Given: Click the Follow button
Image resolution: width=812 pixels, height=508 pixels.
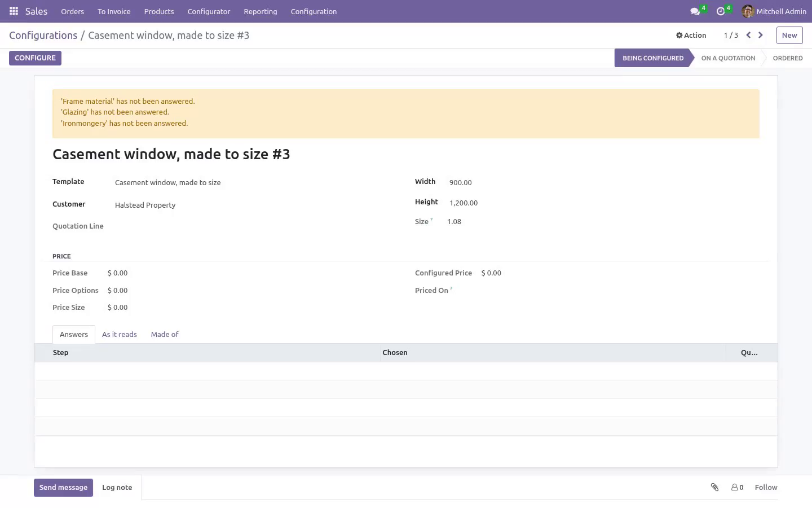Looking at the screenshot, I should 766,487.
